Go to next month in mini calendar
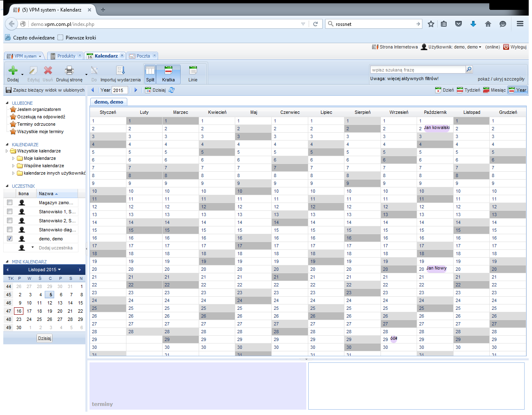This screenshot has width=532, height=415. pyautogui.click(x=80, y=270)
